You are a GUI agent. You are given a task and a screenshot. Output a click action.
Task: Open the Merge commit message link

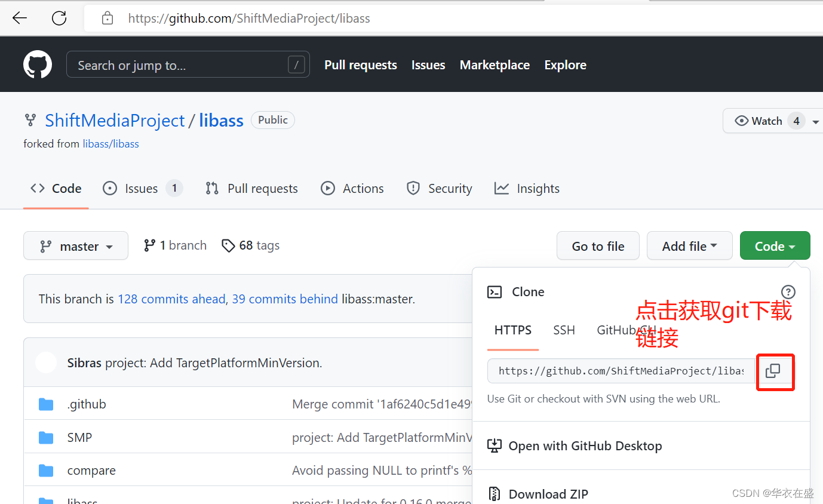tap(382, 404)
